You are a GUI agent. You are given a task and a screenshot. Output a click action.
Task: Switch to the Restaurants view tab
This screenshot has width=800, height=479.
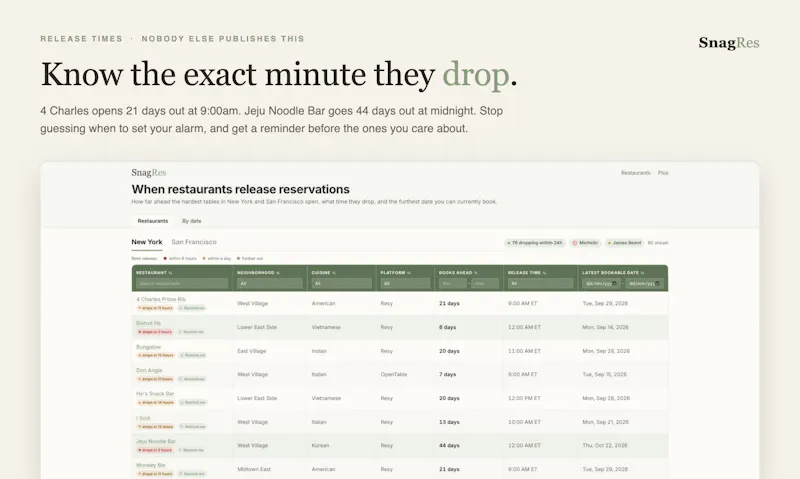(153, 221)
